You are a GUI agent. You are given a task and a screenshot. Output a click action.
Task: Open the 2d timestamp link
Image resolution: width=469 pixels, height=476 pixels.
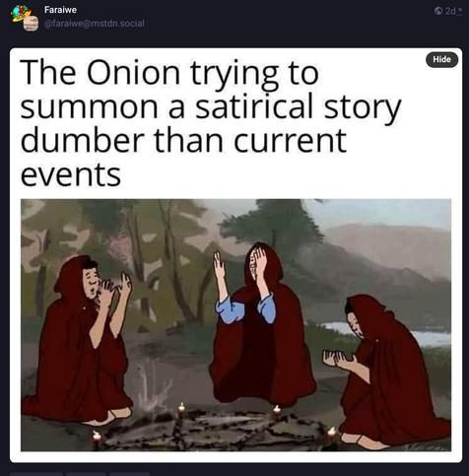pyautogui.click(x=450, y=11)
